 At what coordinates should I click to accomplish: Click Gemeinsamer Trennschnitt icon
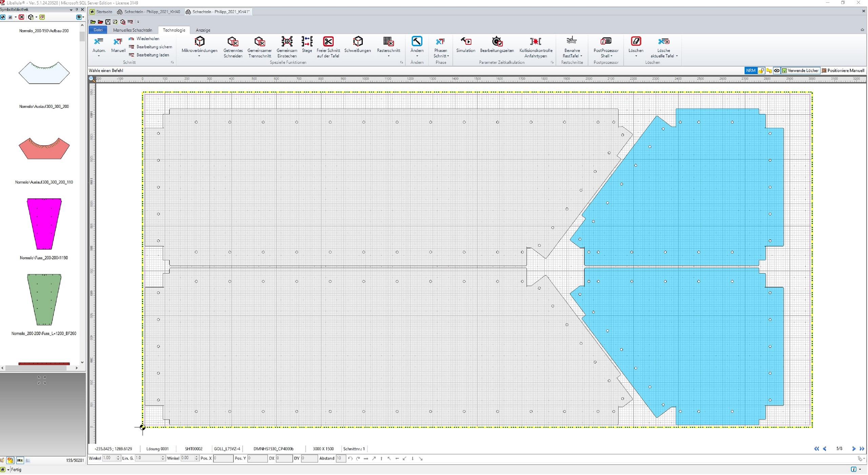coord(259,42)
